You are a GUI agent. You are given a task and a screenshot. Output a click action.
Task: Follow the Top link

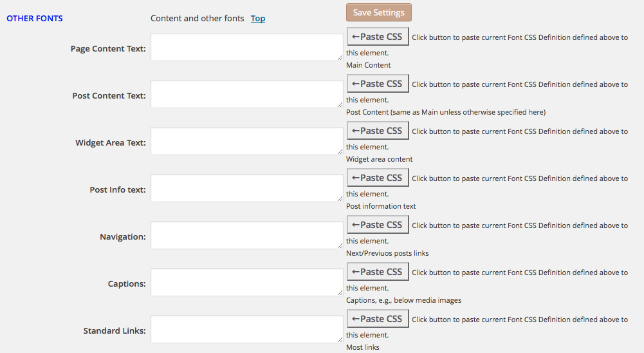point(258,18)
